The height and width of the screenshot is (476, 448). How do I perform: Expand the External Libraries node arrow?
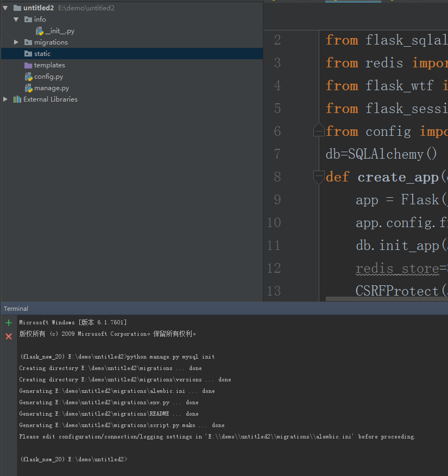pyautogui.click(x=5, y=99)
